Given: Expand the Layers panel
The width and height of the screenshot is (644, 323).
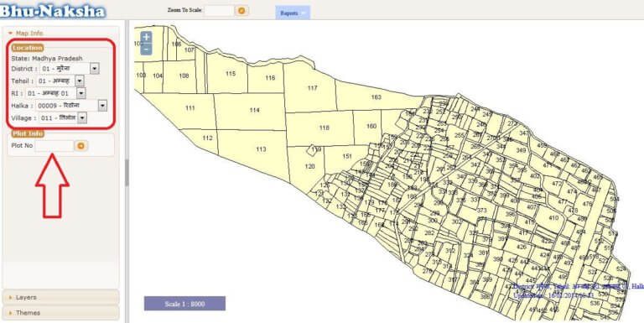Looking at the screenshot, I should [60, 297].
